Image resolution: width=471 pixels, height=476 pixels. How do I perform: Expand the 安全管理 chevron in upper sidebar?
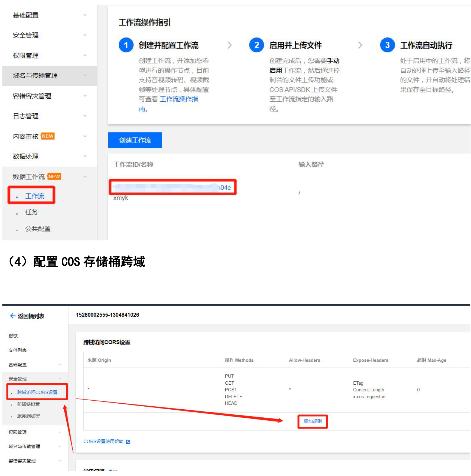[x=85, y=35]
